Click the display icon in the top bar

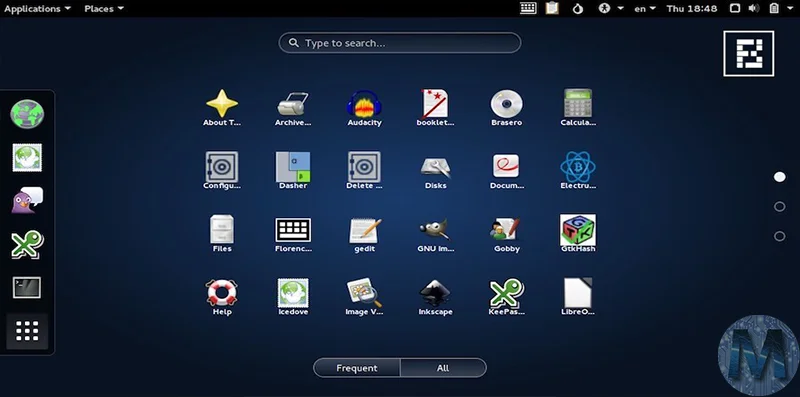(735, 9)
